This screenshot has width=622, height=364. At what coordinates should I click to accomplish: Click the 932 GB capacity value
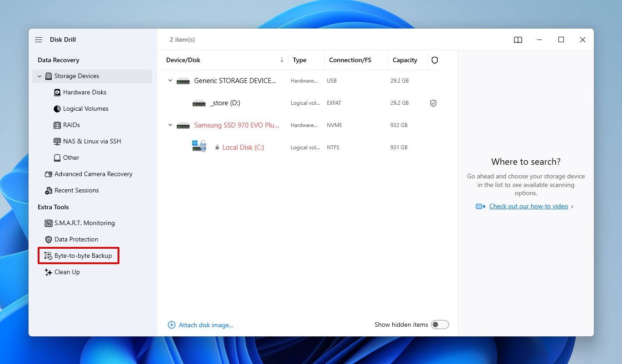pyautogui.click(x=399, y=125)
